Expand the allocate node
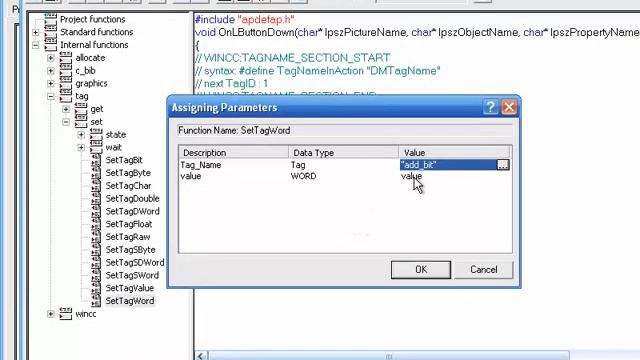Screen dimensions: 640x360 tap(51, 58)
